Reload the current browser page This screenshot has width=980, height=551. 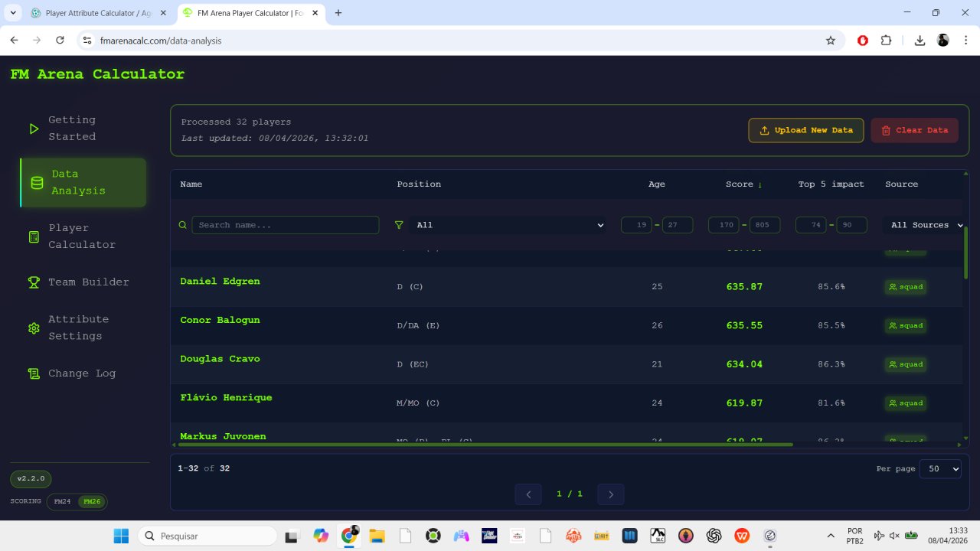(60, 41)
